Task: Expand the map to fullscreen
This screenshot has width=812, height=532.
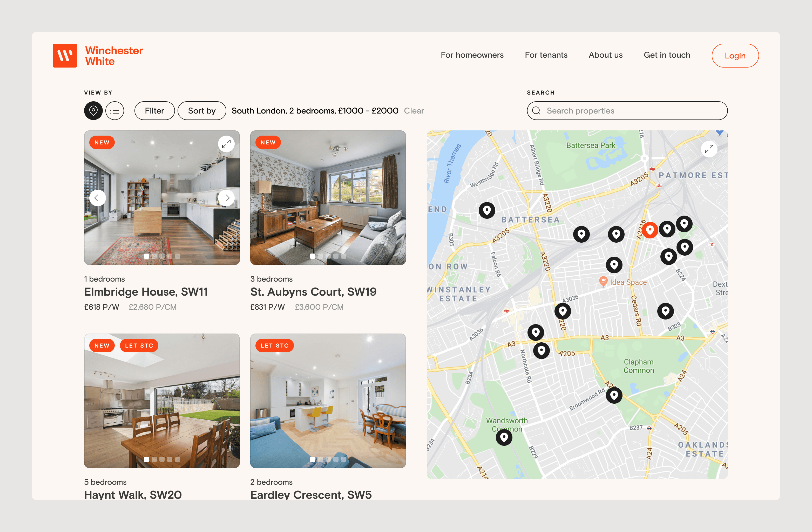Action: [x=709, y=149]
